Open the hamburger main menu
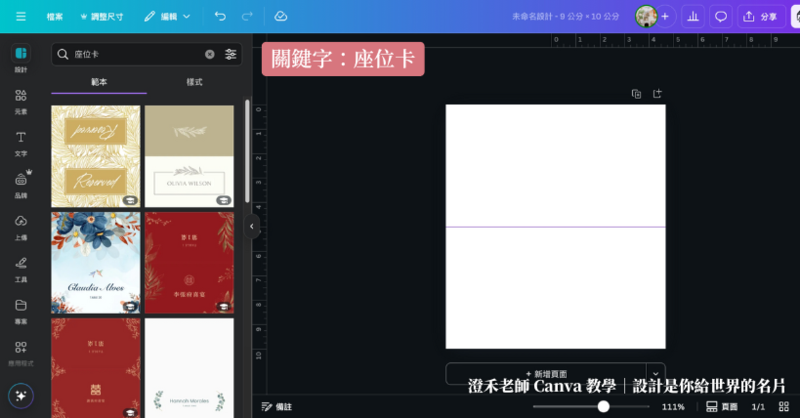800x418 pixels. (21, 17)
